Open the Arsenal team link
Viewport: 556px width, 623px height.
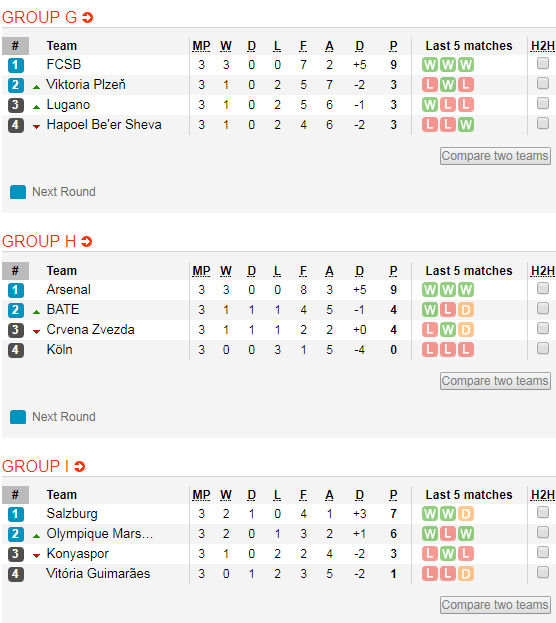[68, 290]
